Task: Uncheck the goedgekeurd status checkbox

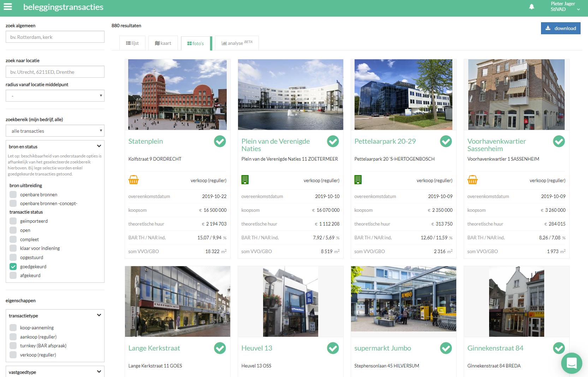Action: click(x=13, y=267)
